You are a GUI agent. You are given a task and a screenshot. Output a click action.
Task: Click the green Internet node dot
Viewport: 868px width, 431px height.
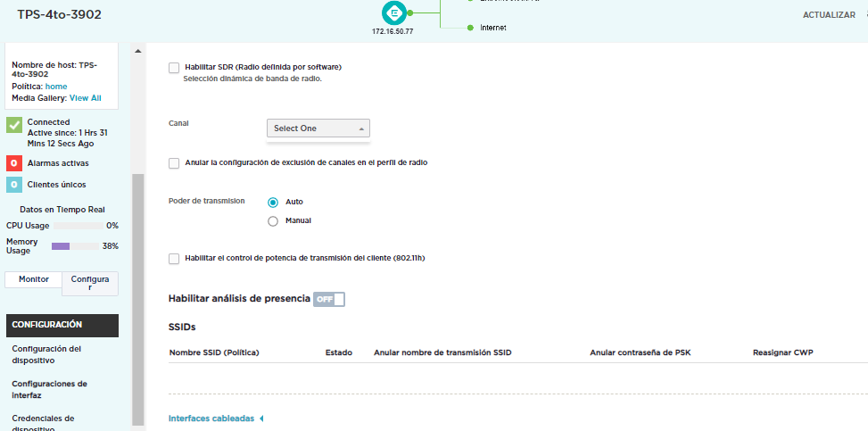470,28
